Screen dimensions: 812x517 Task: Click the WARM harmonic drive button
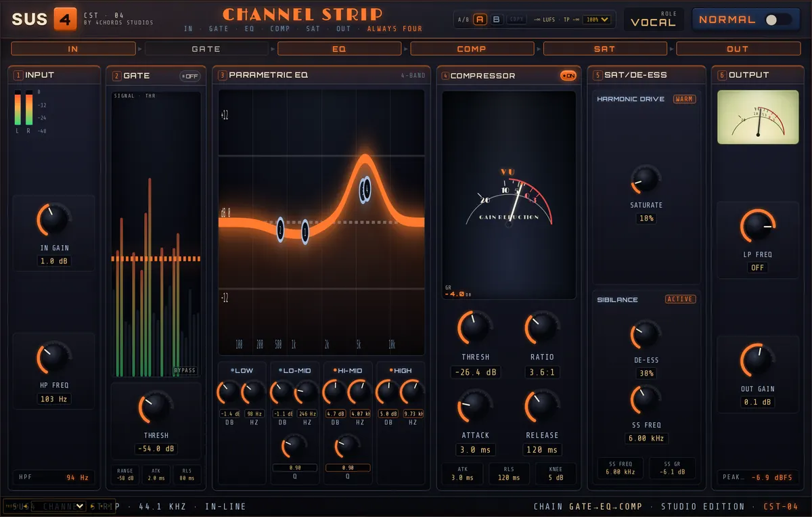coord(684,99)
